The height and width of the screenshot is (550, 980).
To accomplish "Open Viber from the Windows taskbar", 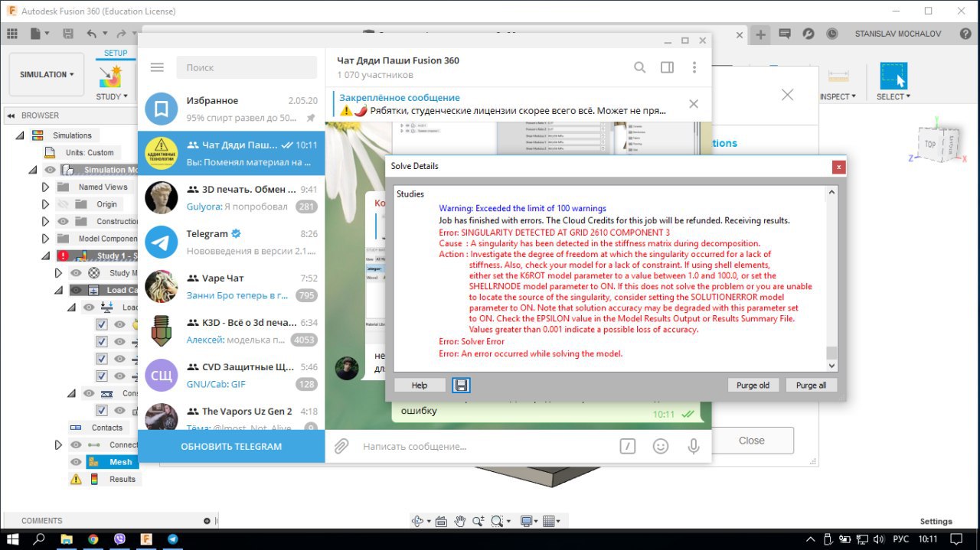I will (x=119, y=539).
